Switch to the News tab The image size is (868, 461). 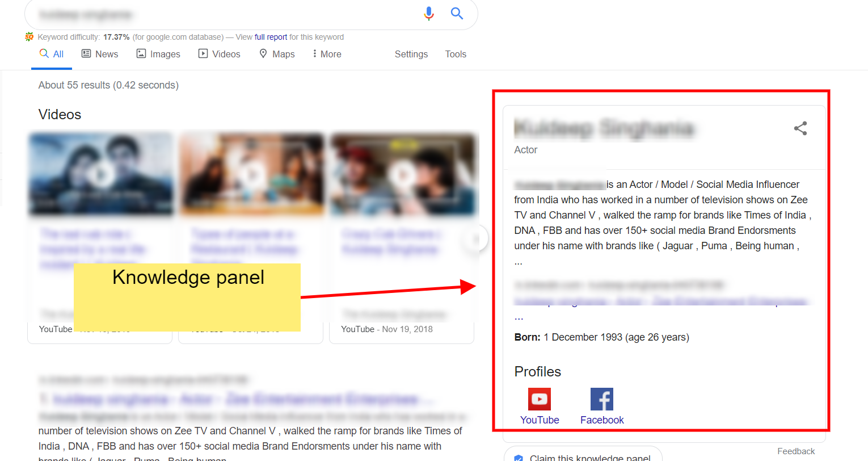pyautogui.click(x=100, y=54)
